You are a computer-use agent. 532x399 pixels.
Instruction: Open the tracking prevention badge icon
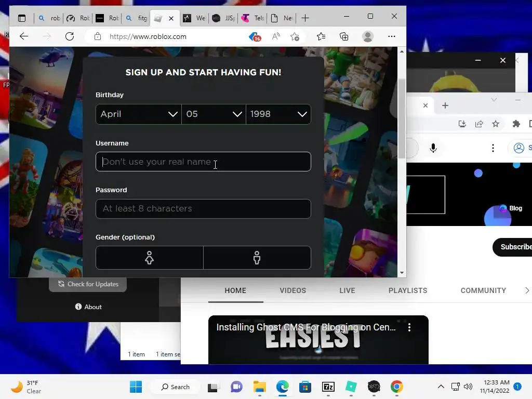(255, 37)
